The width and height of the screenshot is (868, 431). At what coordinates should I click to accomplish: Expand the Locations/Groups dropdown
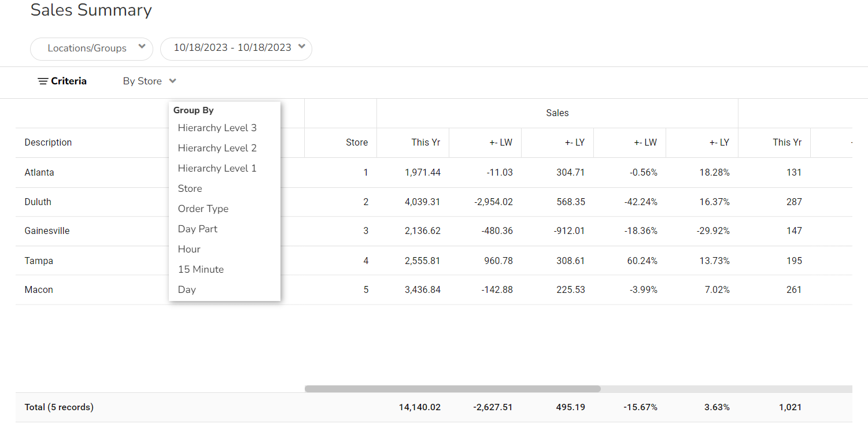(x=91, y=49)
